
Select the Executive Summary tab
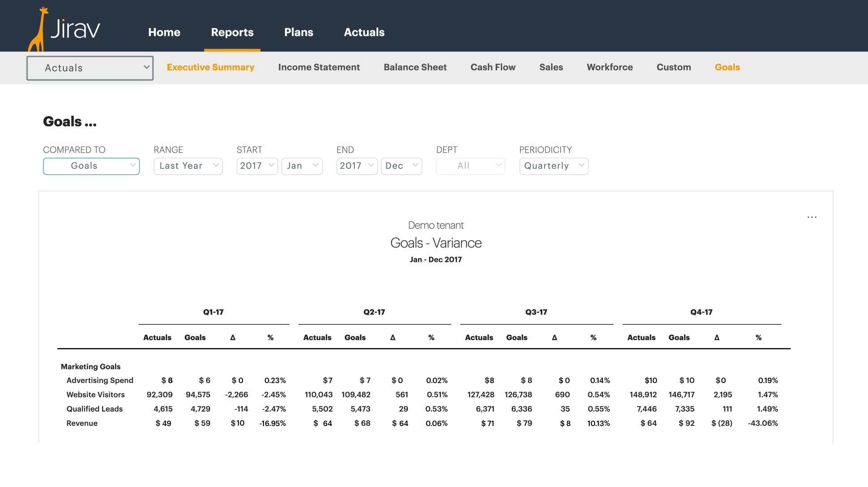tap(210, 67)
